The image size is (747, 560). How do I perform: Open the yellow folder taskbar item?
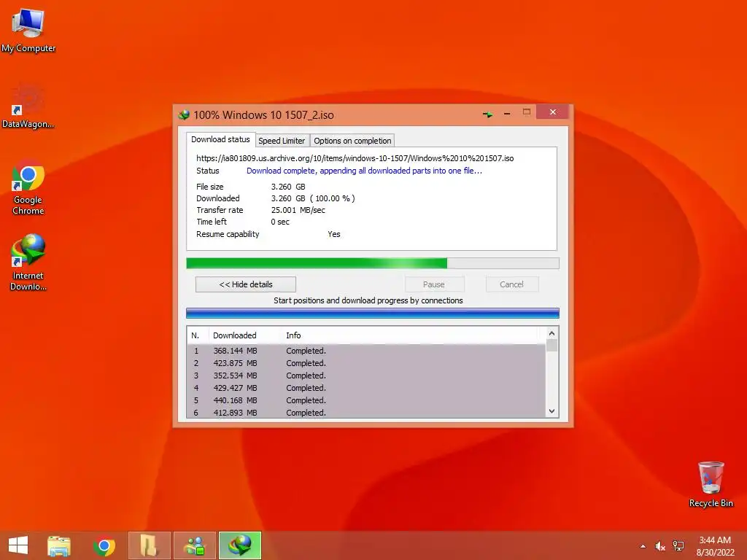tap(149, 545)
